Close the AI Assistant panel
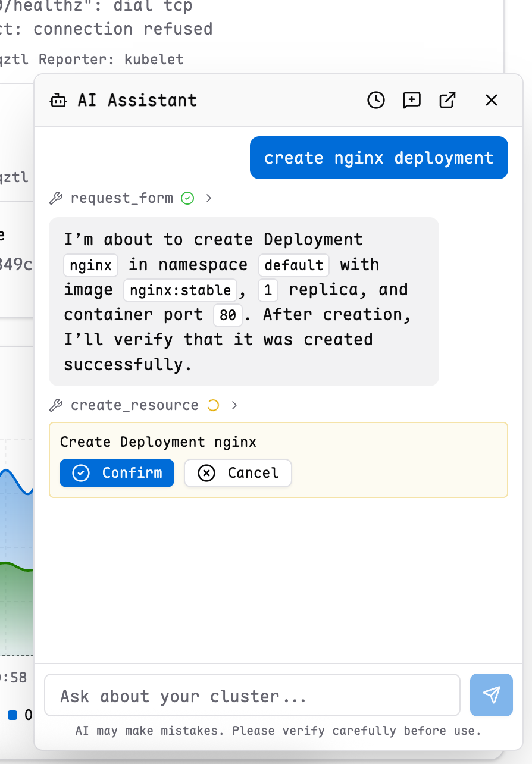Viewport: 532px width, 764px height. pos(491,100)
